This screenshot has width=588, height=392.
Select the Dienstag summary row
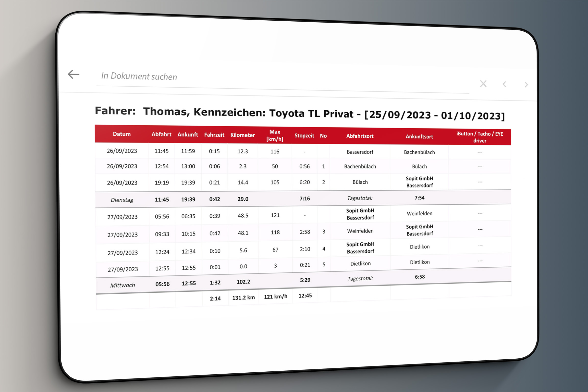click(x=122, y=200)
